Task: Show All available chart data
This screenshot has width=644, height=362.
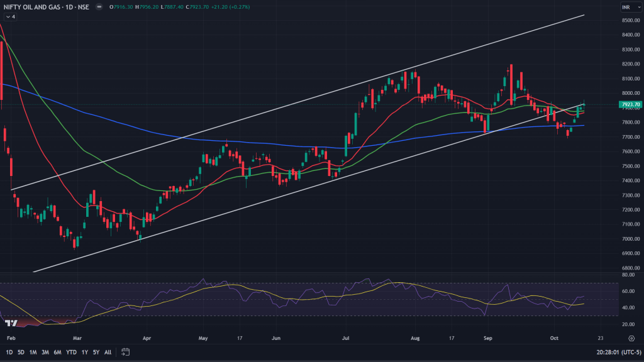Action: (x=108, y=352)
